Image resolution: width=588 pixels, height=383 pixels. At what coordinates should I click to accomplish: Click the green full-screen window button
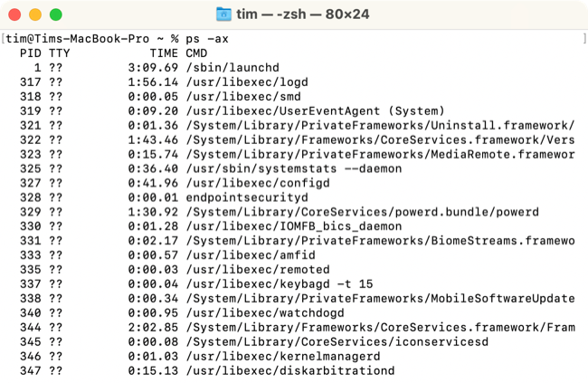tap(54, 15)
